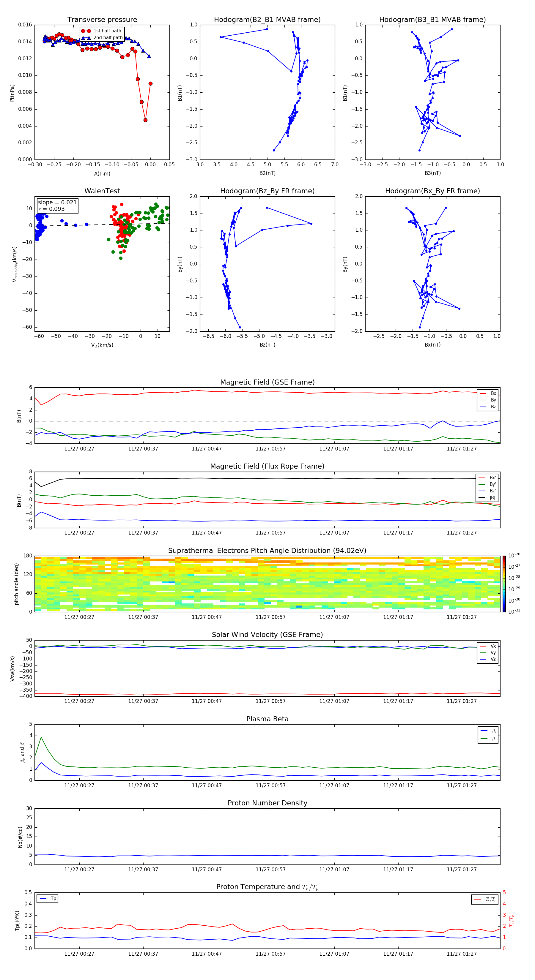
Task: Click the "r = 0.093" annotation
Action: [x=51, y=209]
